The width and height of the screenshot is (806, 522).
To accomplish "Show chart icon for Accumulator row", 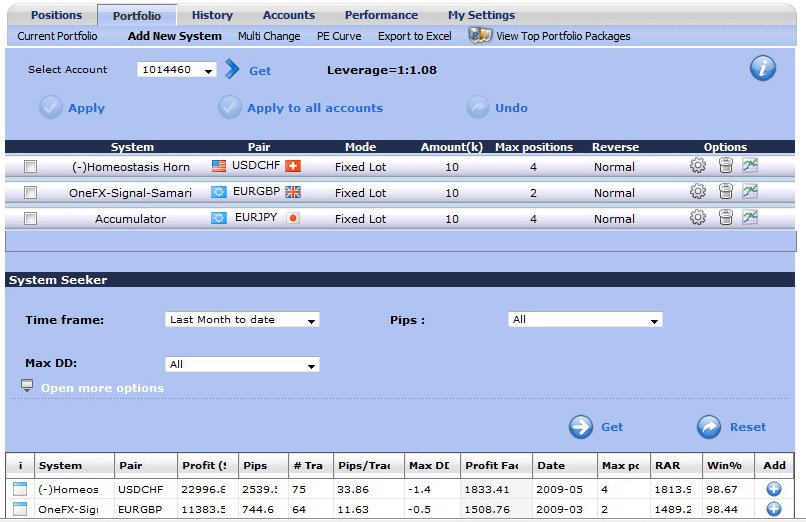I will coord(750,217).
